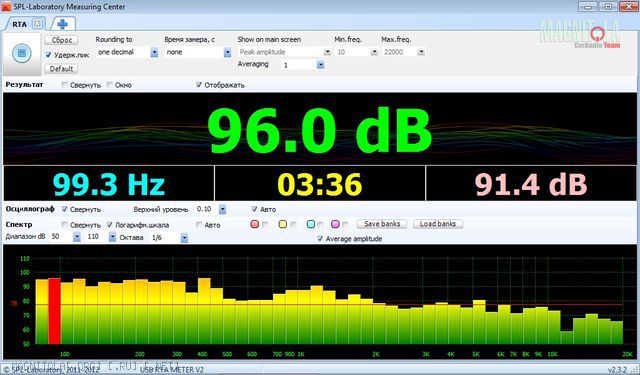Select the yellow bank icon
The width and height of the screenshot is (640, 375).
pos(282,224)
